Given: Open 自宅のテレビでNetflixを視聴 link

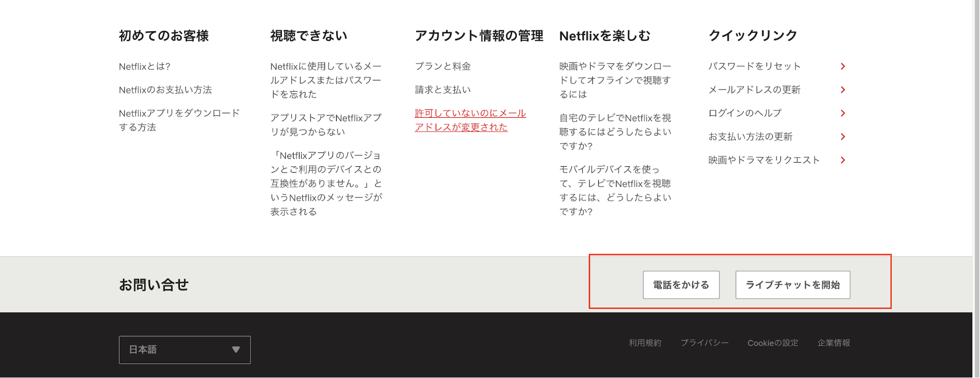Looking at the screenshot, I should point(615,132).
